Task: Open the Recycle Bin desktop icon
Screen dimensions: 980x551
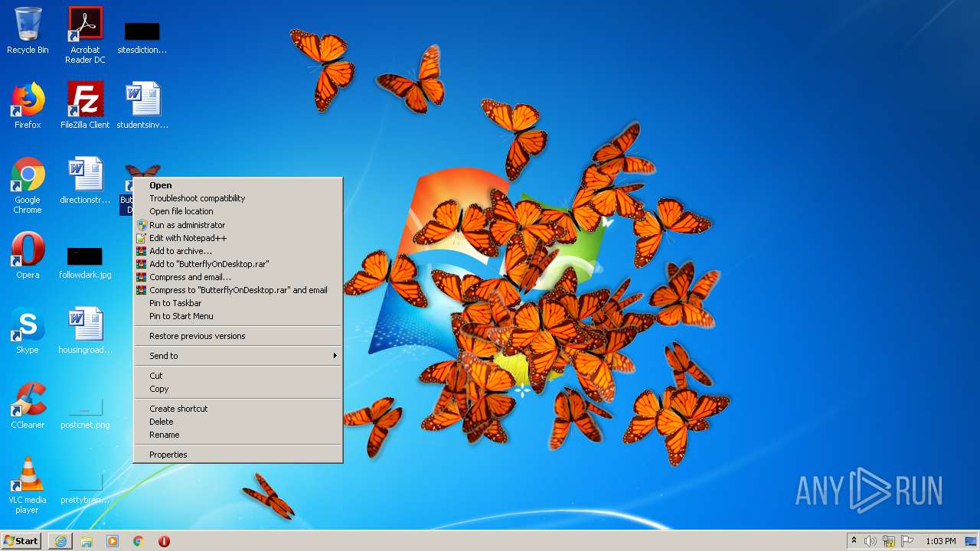Action: point(28,31)
